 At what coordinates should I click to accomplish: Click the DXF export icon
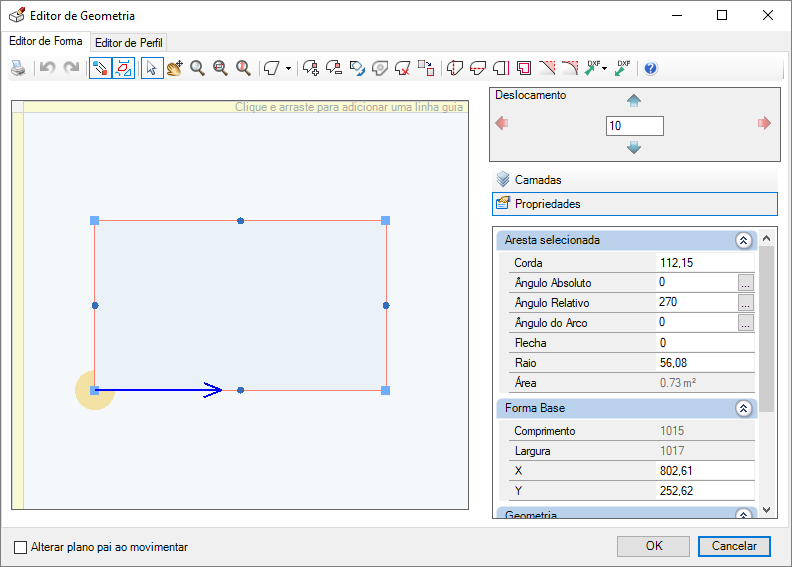pyautogui.click(x=623, y=68)
